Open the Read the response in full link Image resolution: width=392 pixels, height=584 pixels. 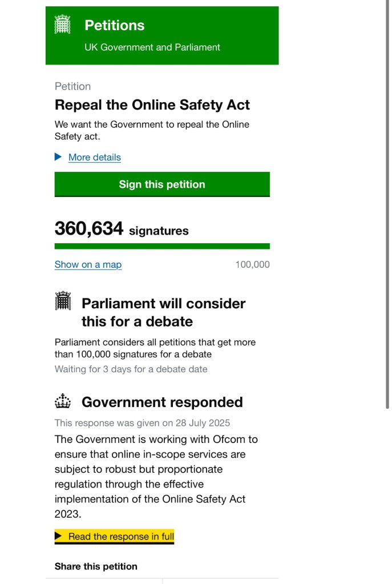click(x=121, y=537)
